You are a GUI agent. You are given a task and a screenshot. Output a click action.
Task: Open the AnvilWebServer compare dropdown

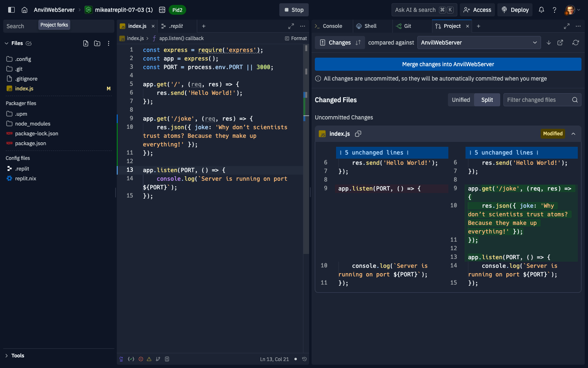479,43
